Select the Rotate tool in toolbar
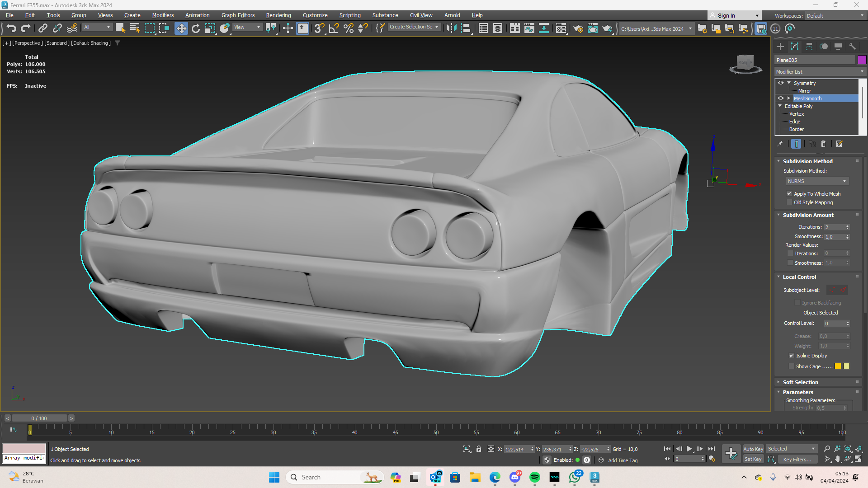868x488 pixels. tap(195, 28)
